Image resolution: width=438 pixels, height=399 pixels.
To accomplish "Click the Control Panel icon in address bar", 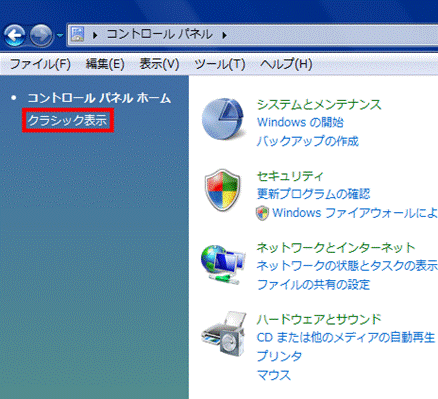I will pyautogui.click(x=78, y=34).
